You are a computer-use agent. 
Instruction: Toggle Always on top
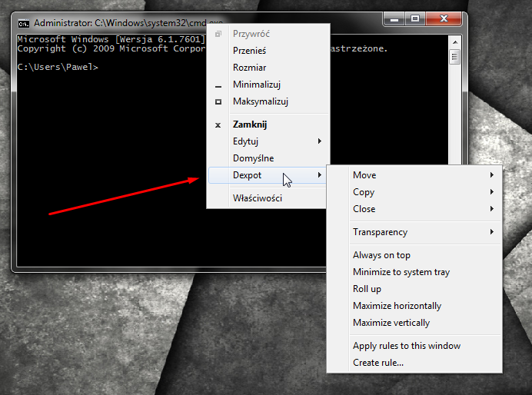[x=414, y=255]
